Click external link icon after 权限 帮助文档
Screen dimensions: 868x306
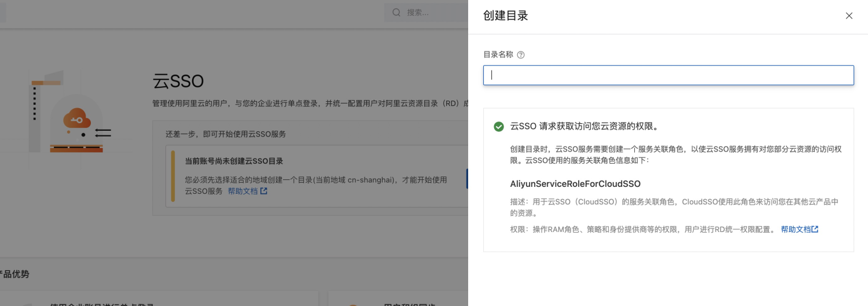click(x=815, y=229)
